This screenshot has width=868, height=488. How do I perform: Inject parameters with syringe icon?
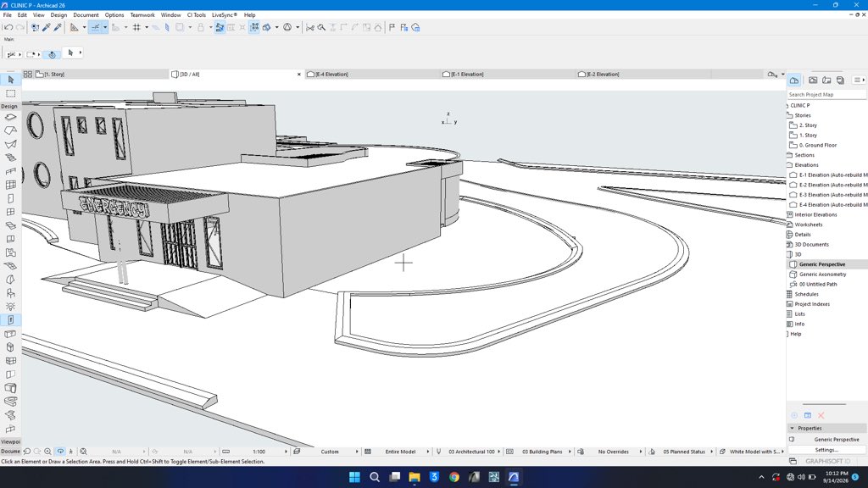[x=58, y=27]
